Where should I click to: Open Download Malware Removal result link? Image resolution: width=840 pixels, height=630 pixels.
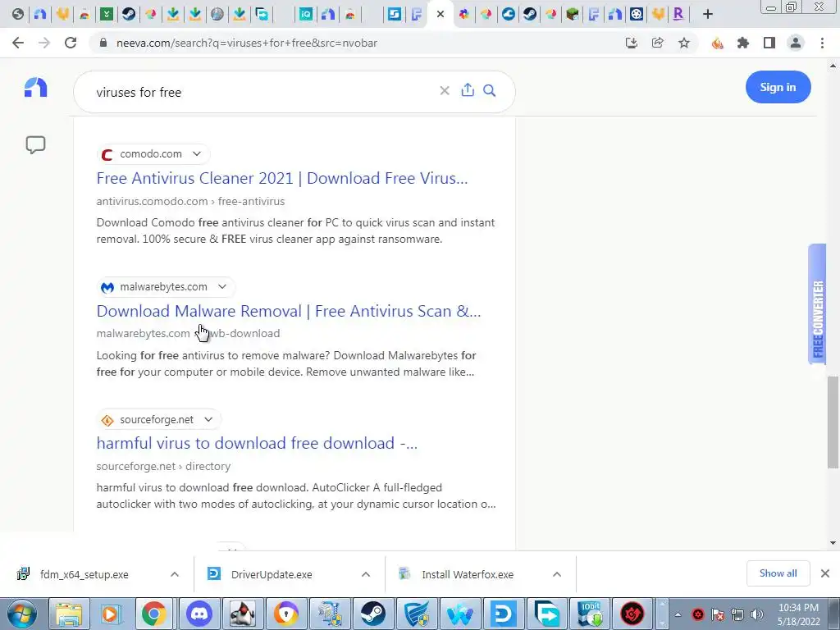tap(289, 311)
